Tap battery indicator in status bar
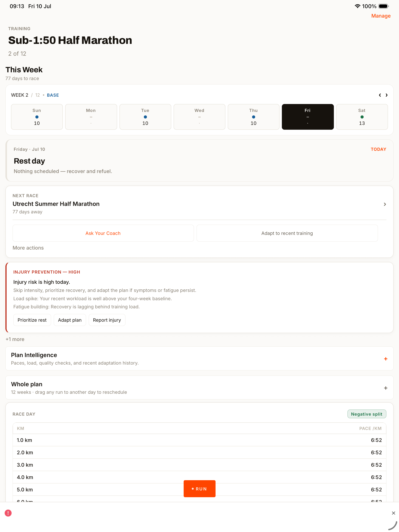The height and width of the screenshot is (532, 399). (x=384, y=6)
